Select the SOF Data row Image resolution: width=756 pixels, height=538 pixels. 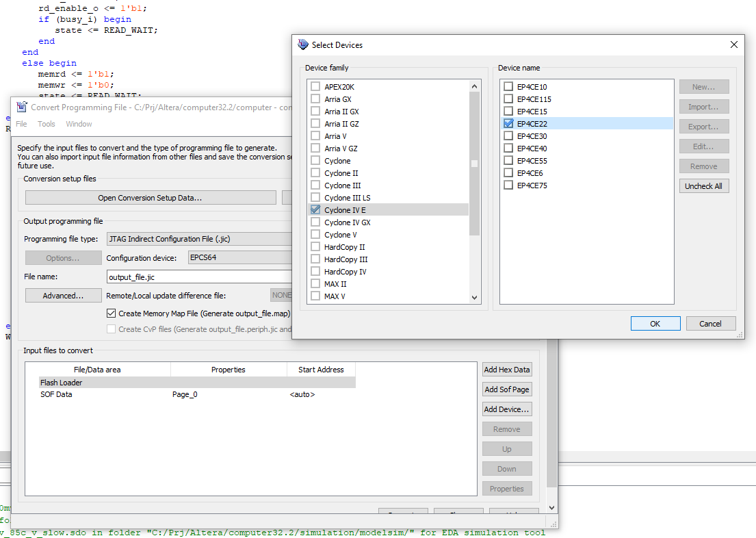[x=197, y=394]
